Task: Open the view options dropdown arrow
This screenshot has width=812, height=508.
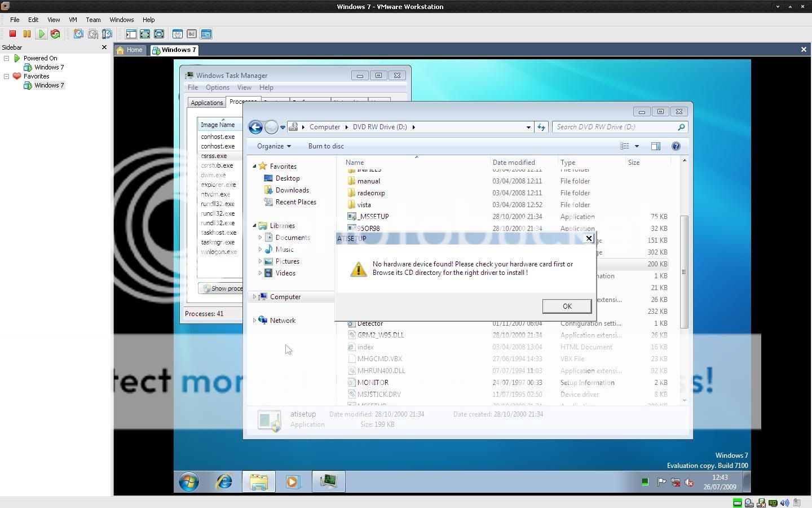Action: tap(637, 146)
